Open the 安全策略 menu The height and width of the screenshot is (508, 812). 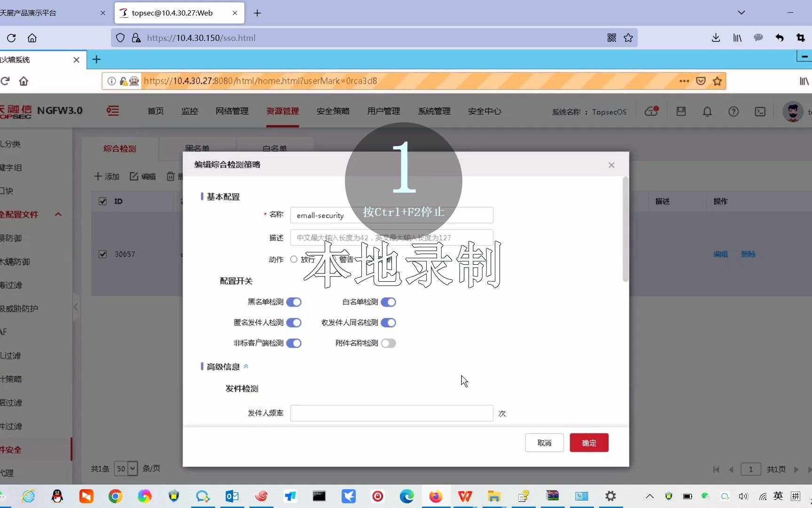click(x=333, y=111)
